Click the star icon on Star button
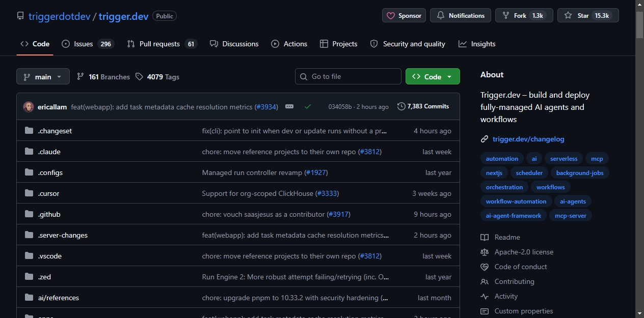Screen dimensions: 644x318 [568, 16]
